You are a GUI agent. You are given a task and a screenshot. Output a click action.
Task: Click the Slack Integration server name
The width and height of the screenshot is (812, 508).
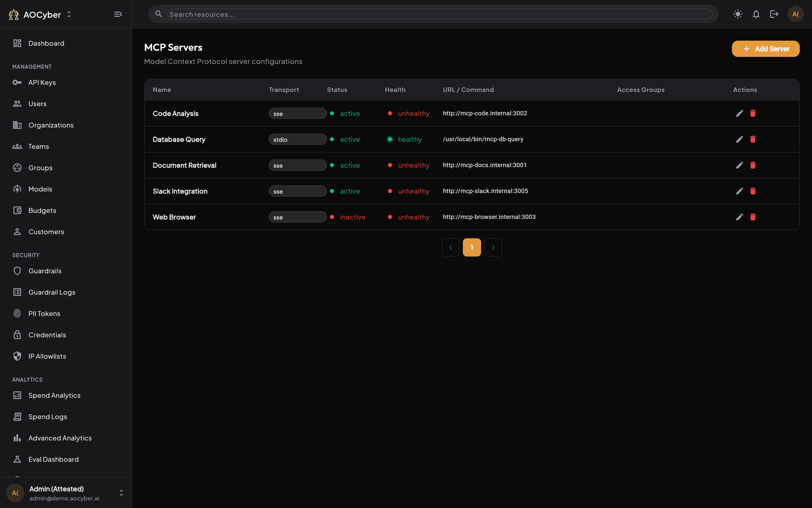[x=180, y=191]
